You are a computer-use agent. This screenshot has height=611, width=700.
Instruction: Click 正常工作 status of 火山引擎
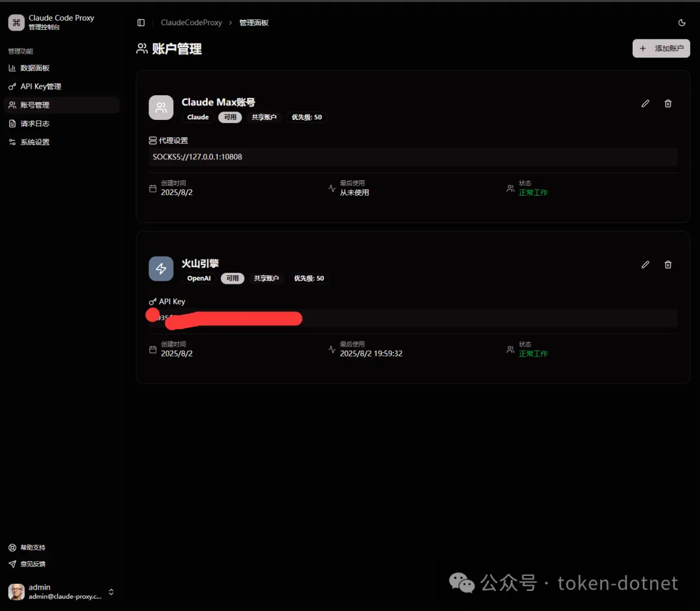point(533,354)
